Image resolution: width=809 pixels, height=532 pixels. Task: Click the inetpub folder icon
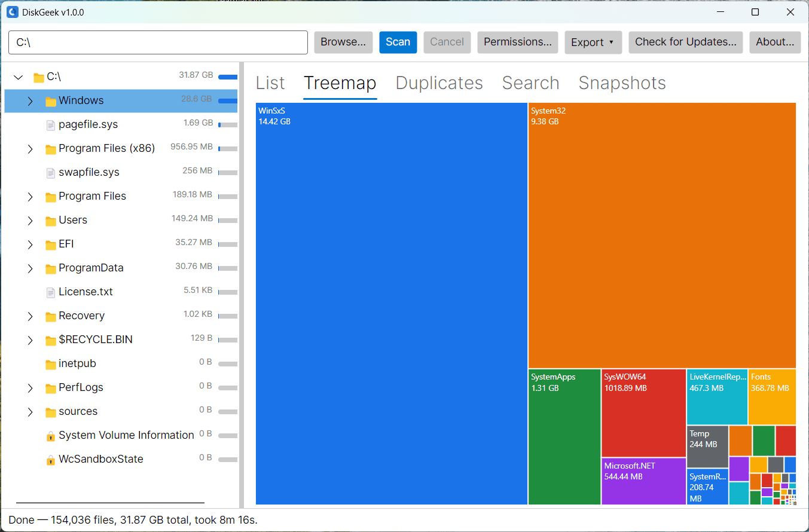(51, 364)
